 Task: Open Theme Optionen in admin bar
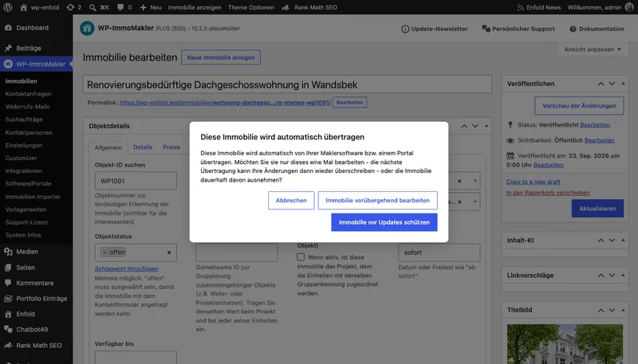pyautogui.click(x=251, y=7)
